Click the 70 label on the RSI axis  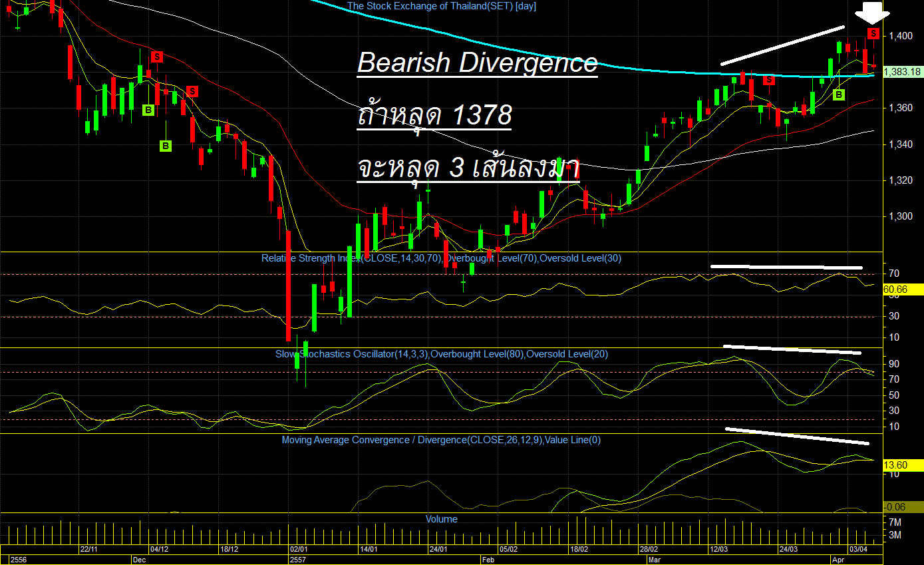893,274
